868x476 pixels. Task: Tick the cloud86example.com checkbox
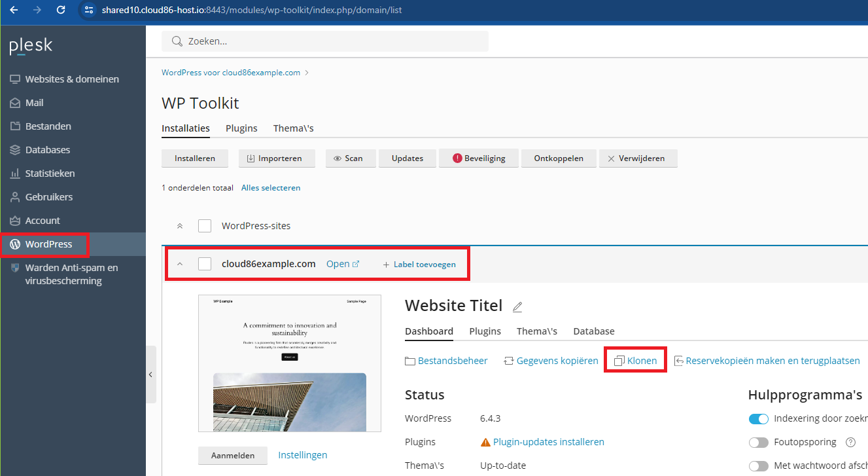(x=205, y=264)
